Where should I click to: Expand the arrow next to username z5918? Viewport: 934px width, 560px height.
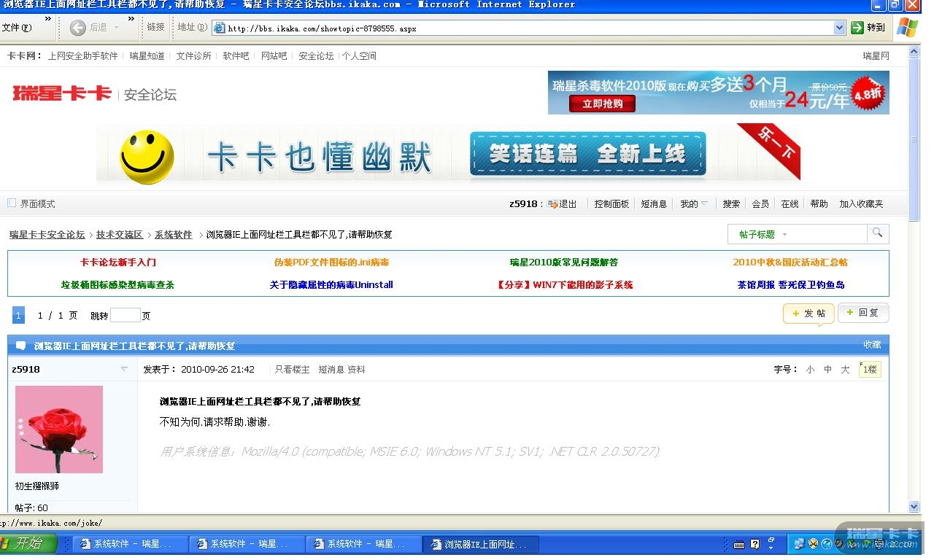coord(124,369)
